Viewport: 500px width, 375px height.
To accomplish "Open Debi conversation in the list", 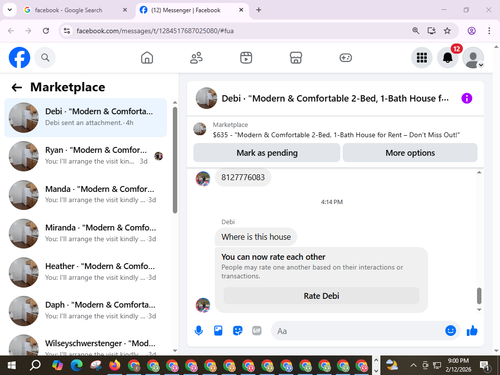I will 86,117.
